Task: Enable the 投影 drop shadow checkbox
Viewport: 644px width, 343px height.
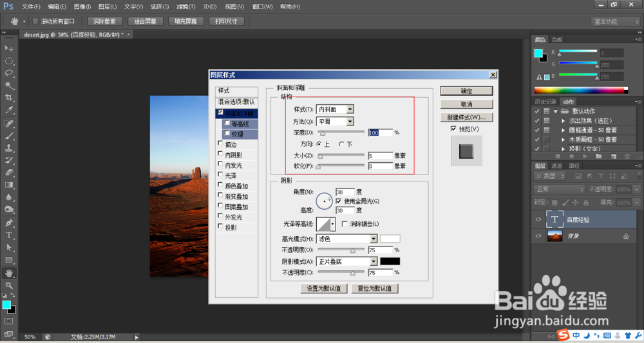Action: [x=220, y=227]
